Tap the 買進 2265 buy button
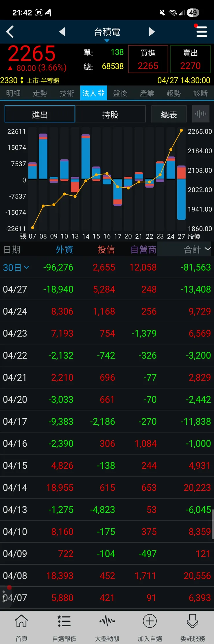 (x=148, y=59)
